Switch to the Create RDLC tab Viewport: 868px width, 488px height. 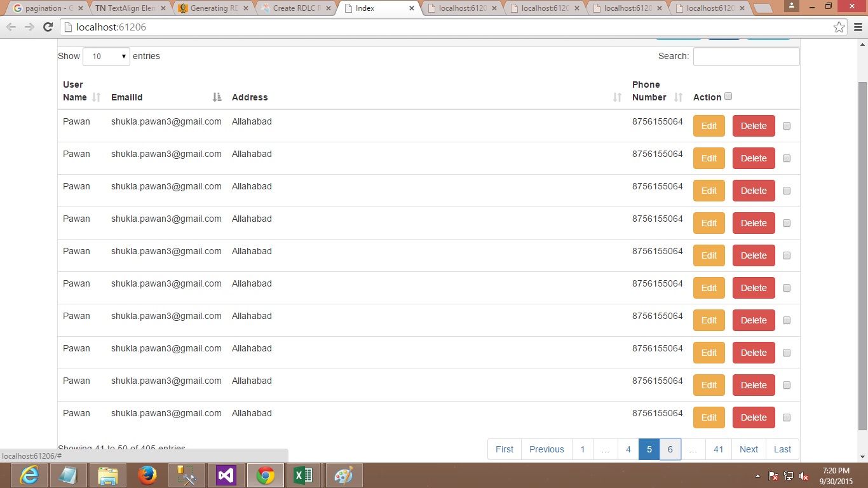pos(295,8)
